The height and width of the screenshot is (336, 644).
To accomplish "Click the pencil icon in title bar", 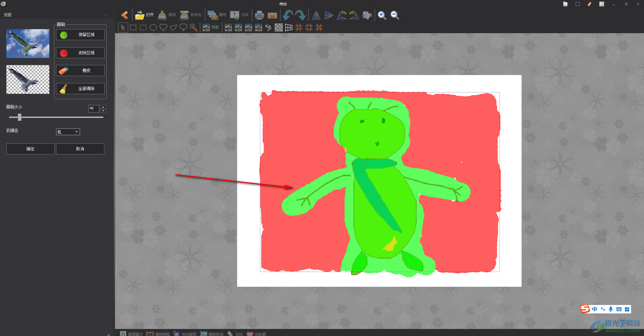I will [589, 4].
